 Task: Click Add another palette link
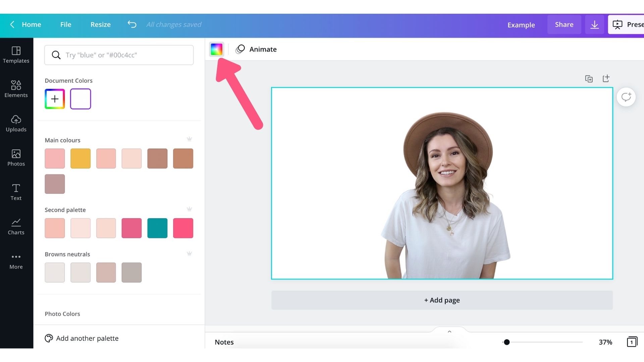click(x=87, y=338)
